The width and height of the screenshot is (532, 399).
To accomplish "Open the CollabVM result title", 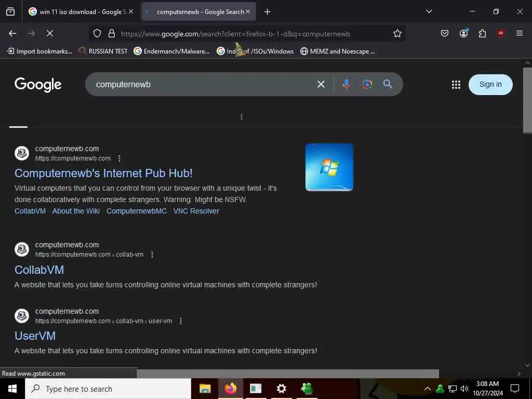I will tap(39, 270).
